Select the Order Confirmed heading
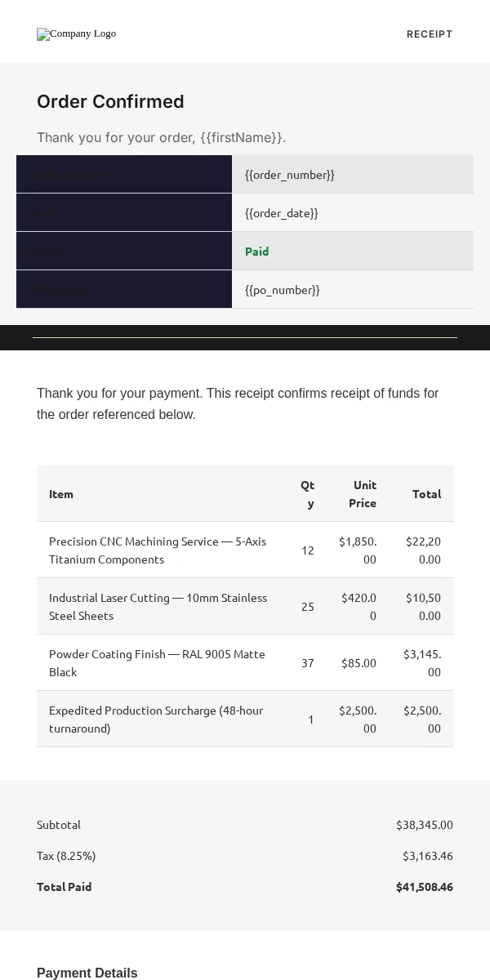Image resolution: width=490 pixels, height=980 pixels. coord(110,101)
